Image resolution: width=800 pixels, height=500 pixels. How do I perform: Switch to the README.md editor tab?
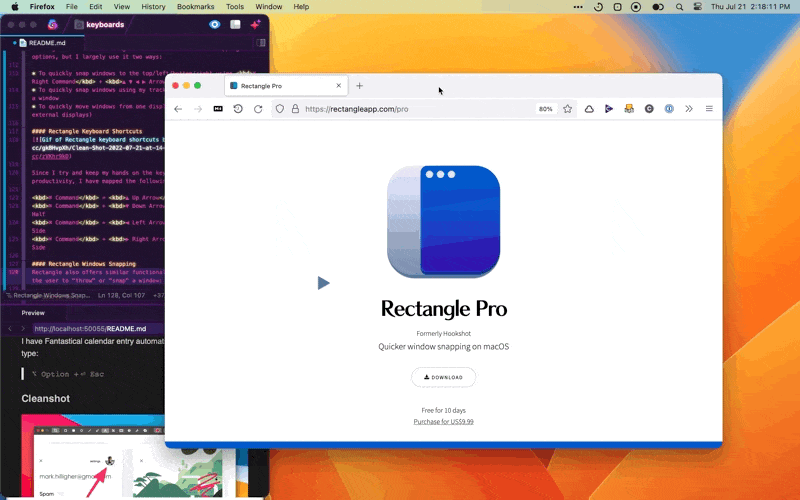click(x=42, y=43)
